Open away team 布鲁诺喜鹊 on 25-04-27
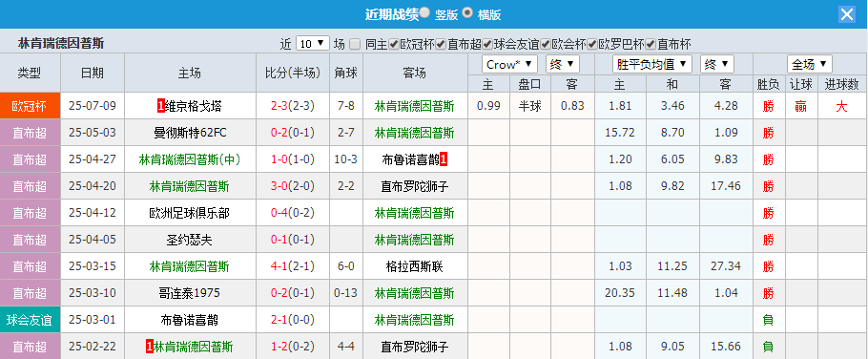This screenshot has width=868, height=359. (x=410, y=159)
